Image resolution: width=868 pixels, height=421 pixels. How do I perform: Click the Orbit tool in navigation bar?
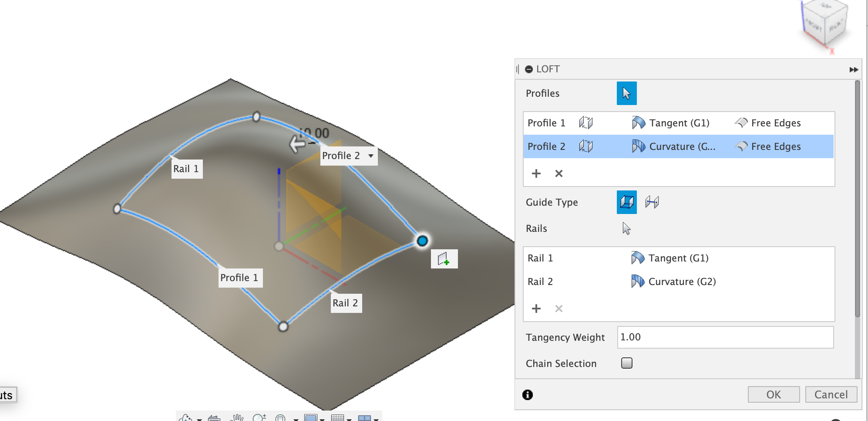click(186, 418)
